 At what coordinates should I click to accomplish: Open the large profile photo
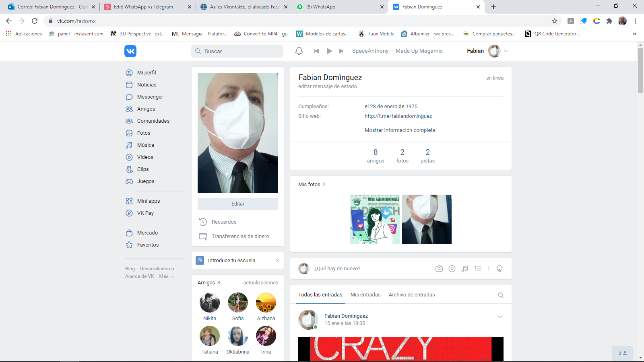(x=238, y=133)
